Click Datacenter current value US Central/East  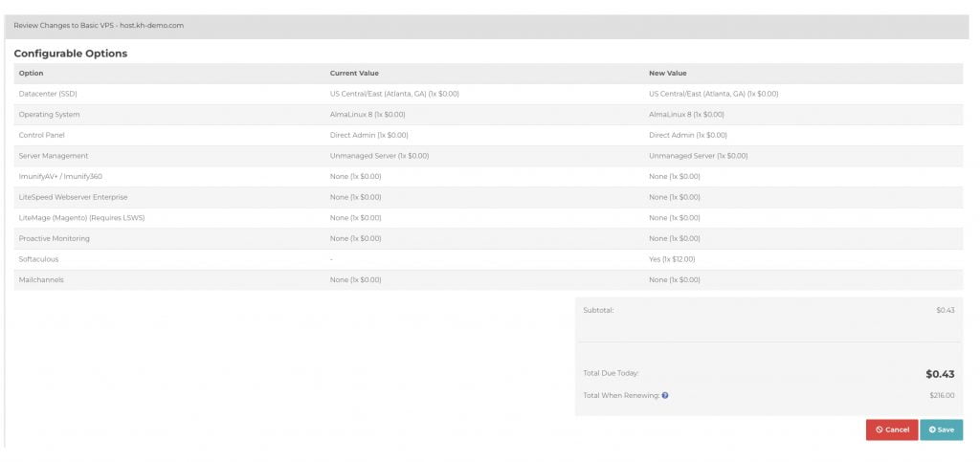[394, 94]
